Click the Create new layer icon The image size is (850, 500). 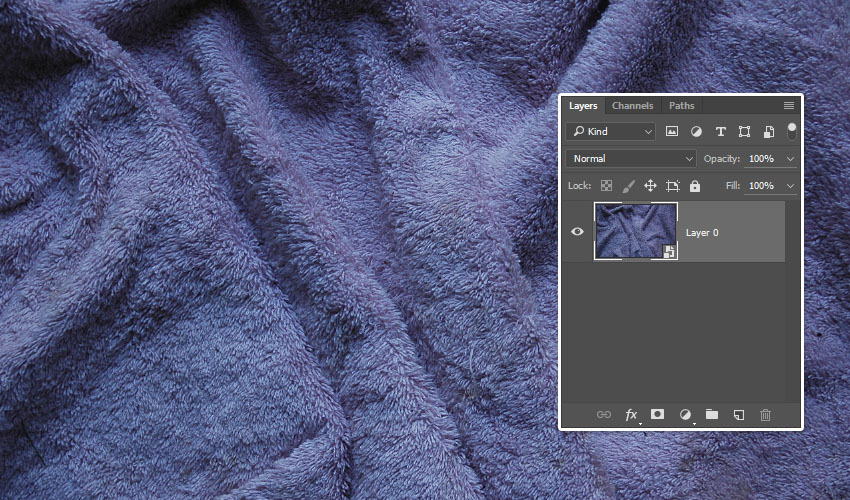tap(739, 414)
